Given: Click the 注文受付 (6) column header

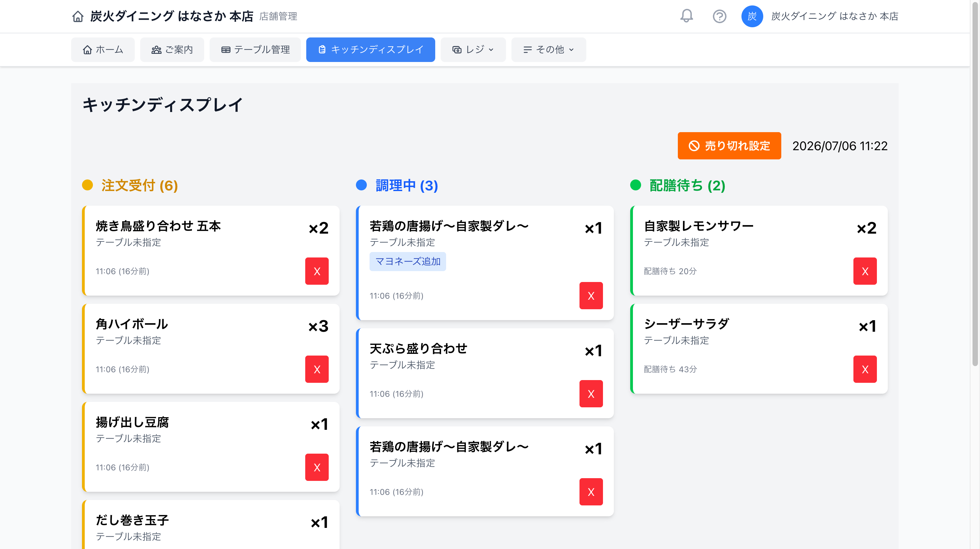Looking at the screenshot, I should coord(139,185).
